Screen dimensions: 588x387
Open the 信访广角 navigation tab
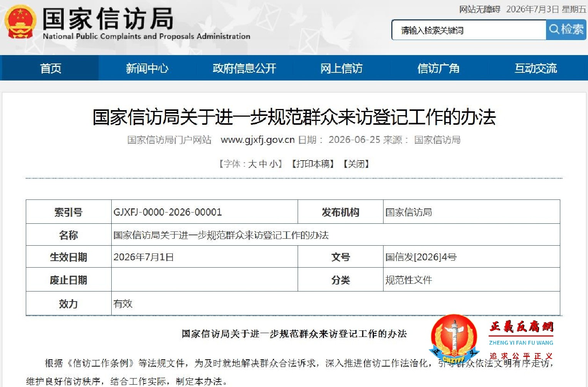(439, 68)
